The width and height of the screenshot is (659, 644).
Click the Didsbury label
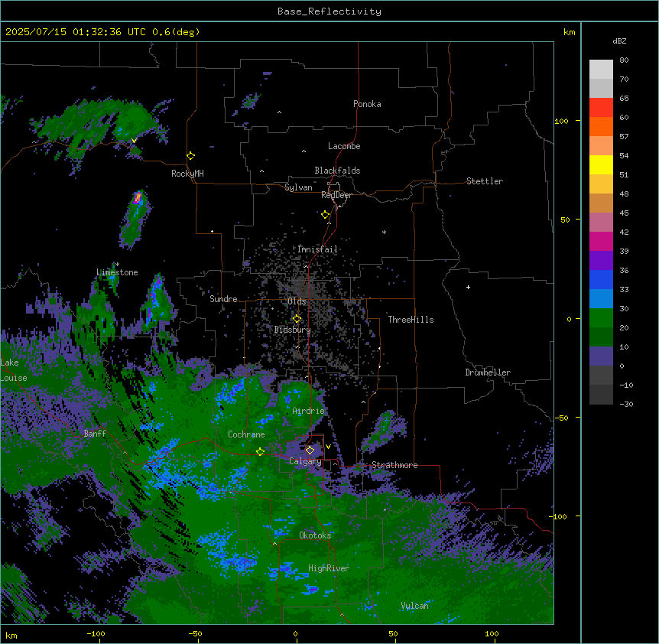293,330
